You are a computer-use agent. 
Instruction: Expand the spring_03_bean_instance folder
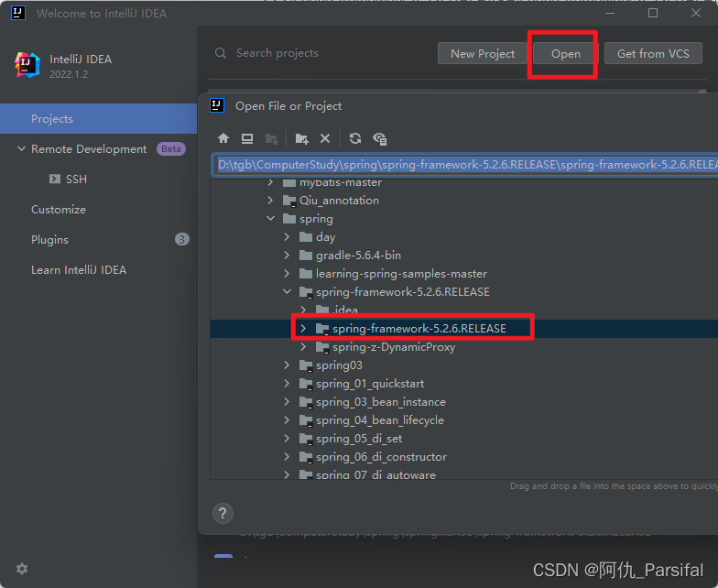(288, 401)
